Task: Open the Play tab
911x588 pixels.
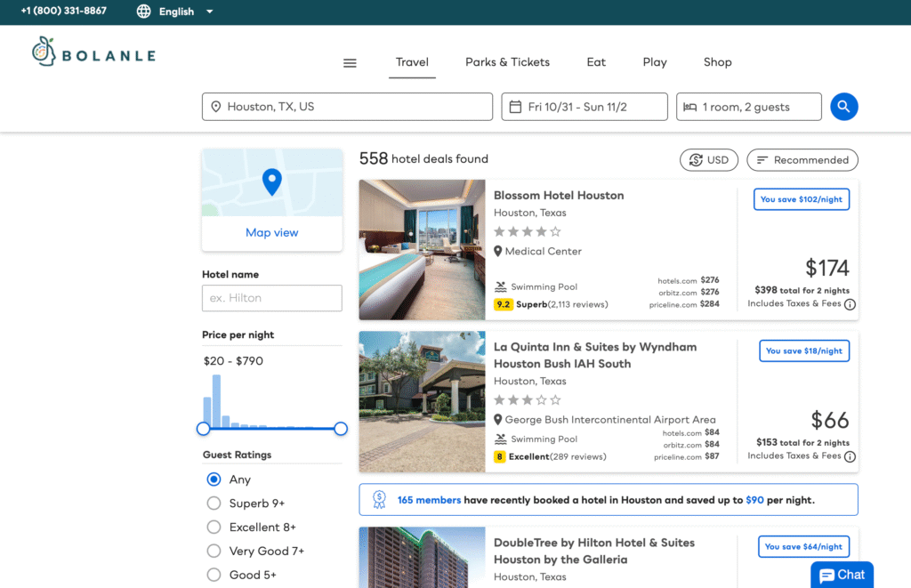Action: 655,62
